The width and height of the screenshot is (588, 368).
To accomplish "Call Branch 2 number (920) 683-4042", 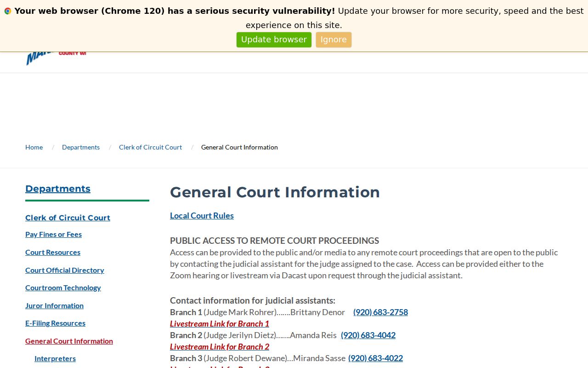I will [368, 335].
